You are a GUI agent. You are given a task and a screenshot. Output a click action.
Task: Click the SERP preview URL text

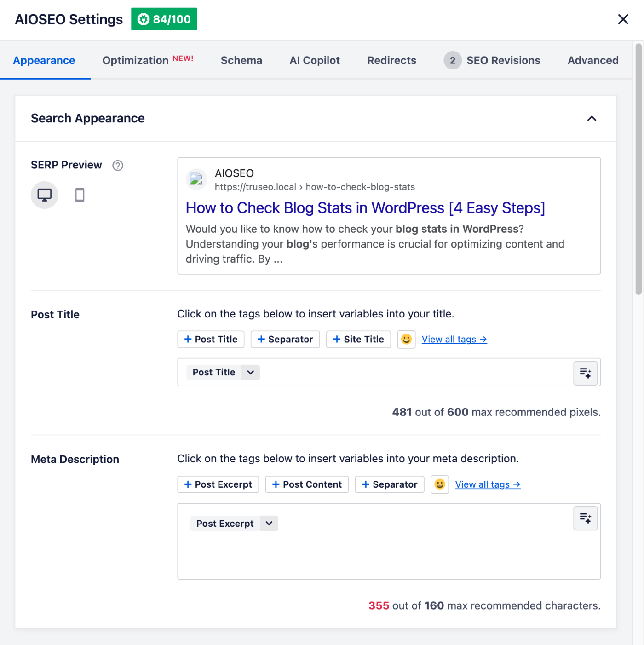tap(315, 187)
